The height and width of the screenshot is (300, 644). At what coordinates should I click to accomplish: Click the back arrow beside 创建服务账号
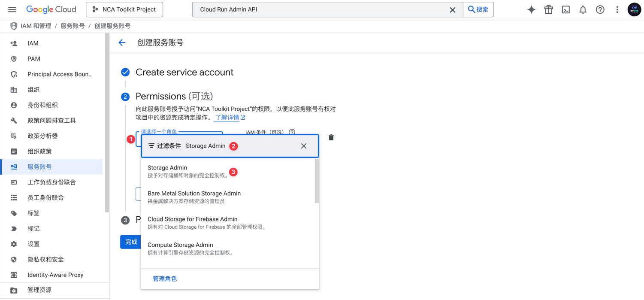coord(122,42)
